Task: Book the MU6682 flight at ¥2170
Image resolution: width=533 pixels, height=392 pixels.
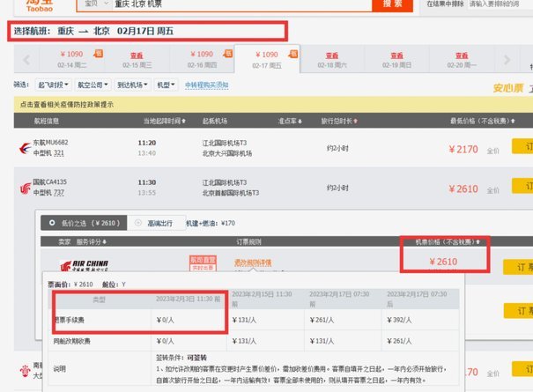Action: [x=522, y=146]
